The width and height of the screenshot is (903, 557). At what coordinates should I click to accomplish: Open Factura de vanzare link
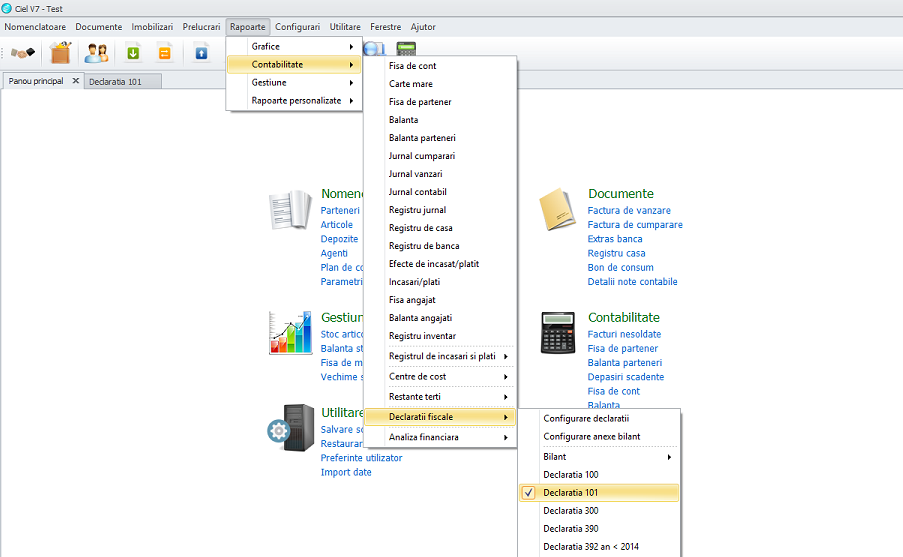tap(629, 210)
